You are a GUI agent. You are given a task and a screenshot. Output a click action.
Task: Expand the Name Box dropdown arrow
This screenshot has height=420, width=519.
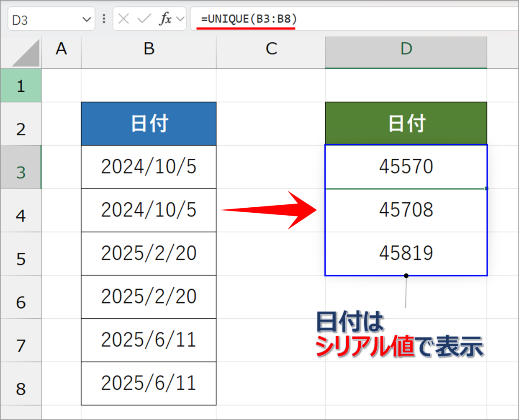pos(87,20)
